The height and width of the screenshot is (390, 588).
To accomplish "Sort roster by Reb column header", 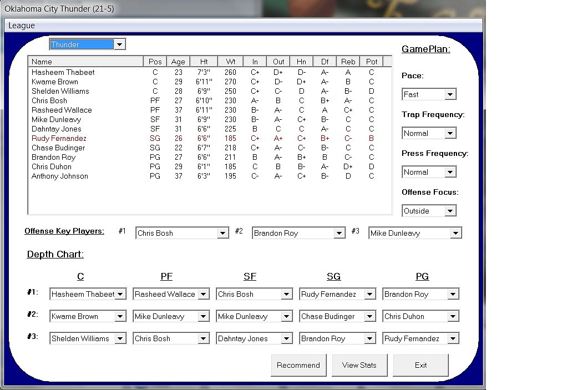I will click(x=348, y=62).
